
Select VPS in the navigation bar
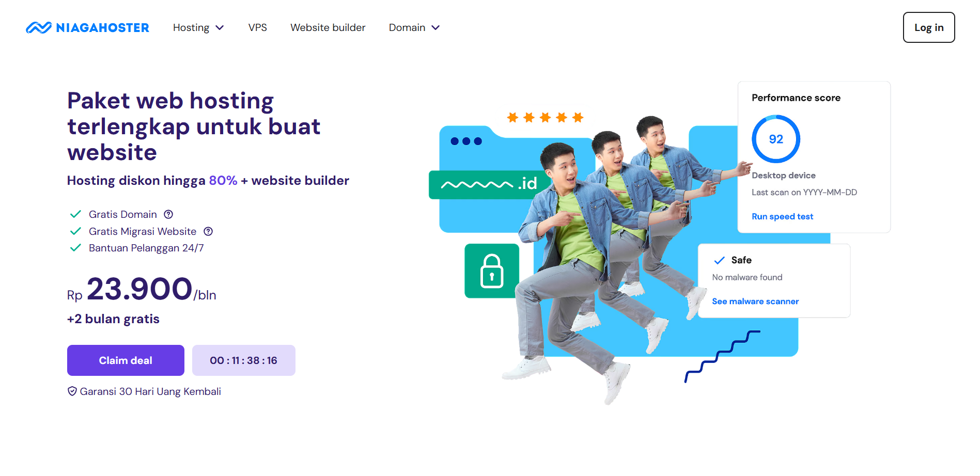[257, 27]
